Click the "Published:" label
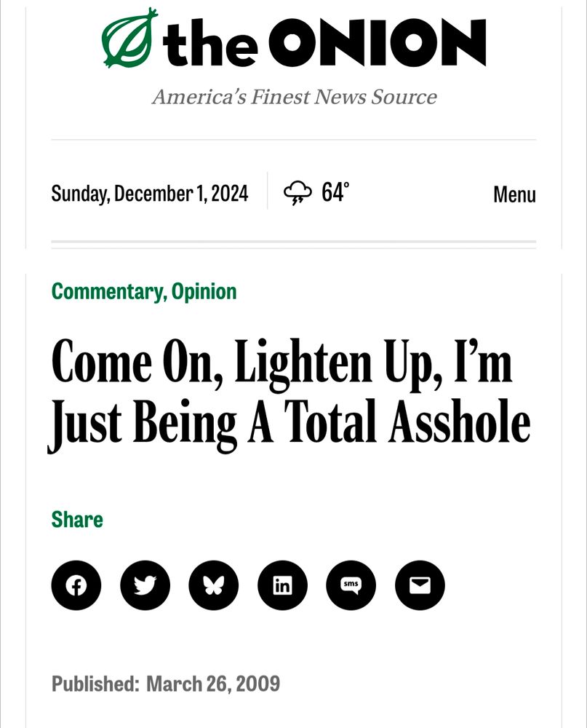587x728 pixels. [95, 684]
